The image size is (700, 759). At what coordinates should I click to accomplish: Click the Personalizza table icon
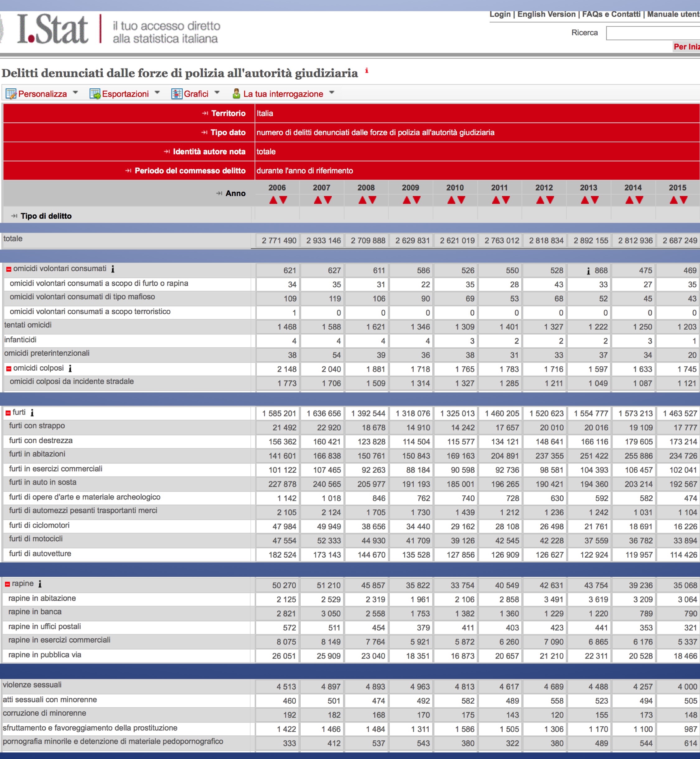[x=11, y=94]
